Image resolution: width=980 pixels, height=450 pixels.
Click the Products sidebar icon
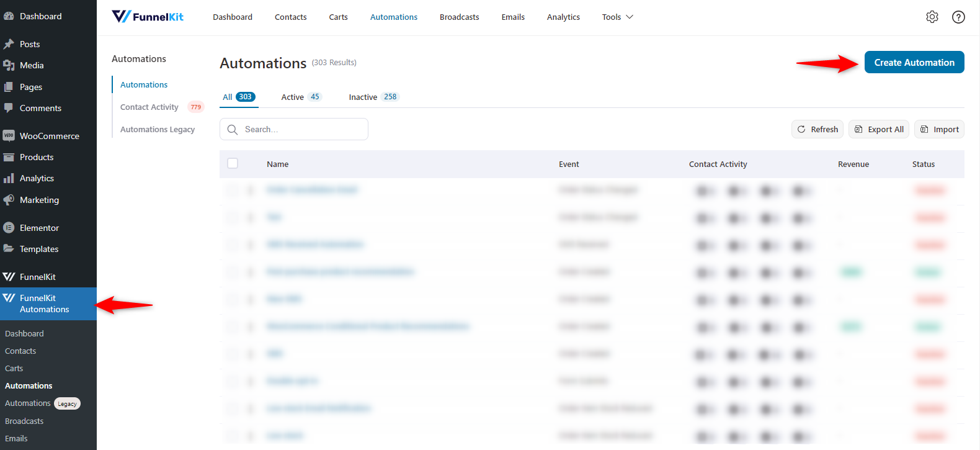click(x=9, y=157)
